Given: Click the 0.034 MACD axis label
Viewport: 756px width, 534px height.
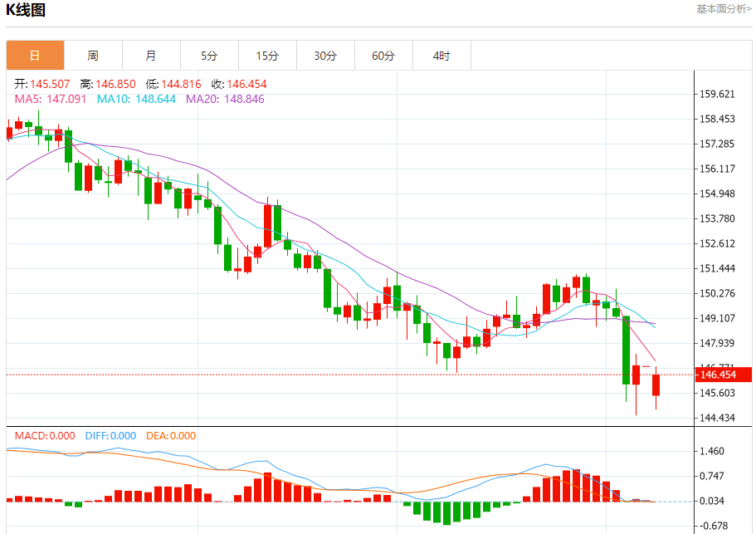Looking at the screenshot, I should pyautogui.click(x=712, y=502).
